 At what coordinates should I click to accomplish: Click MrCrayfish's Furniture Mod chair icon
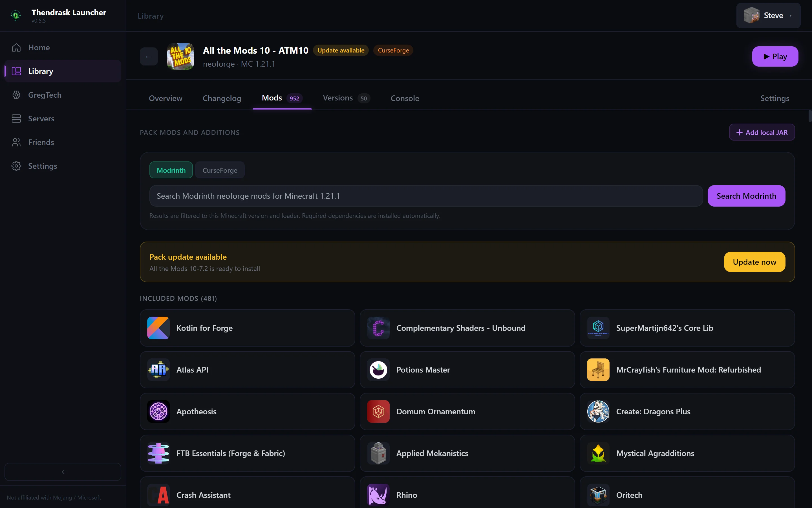tap(598, 370)
